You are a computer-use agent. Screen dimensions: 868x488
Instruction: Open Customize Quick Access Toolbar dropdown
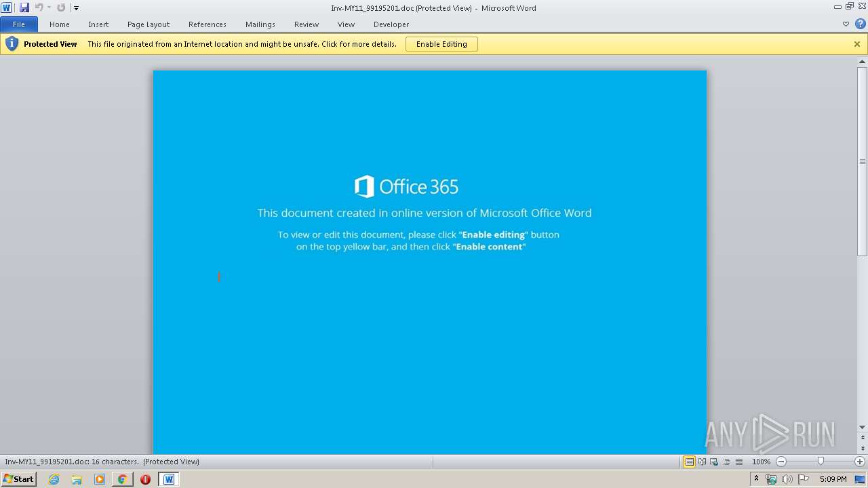[77, 8]
